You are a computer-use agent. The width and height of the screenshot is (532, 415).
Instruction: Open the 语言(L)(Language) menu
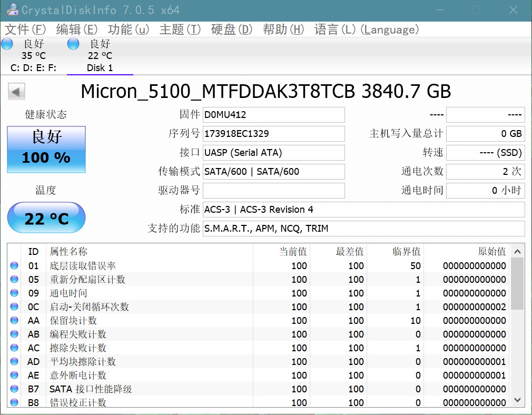(x=366, y=29)
